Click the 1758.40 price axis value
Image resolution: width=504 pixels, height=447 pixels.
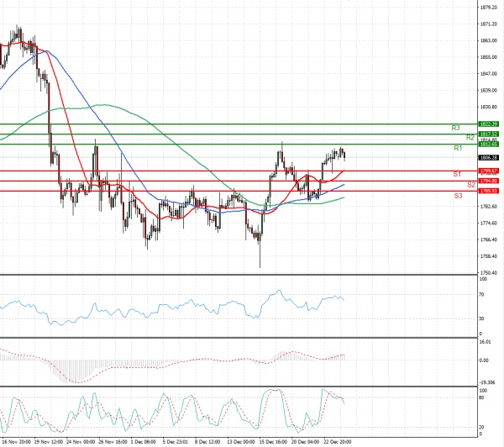[489, 256]
